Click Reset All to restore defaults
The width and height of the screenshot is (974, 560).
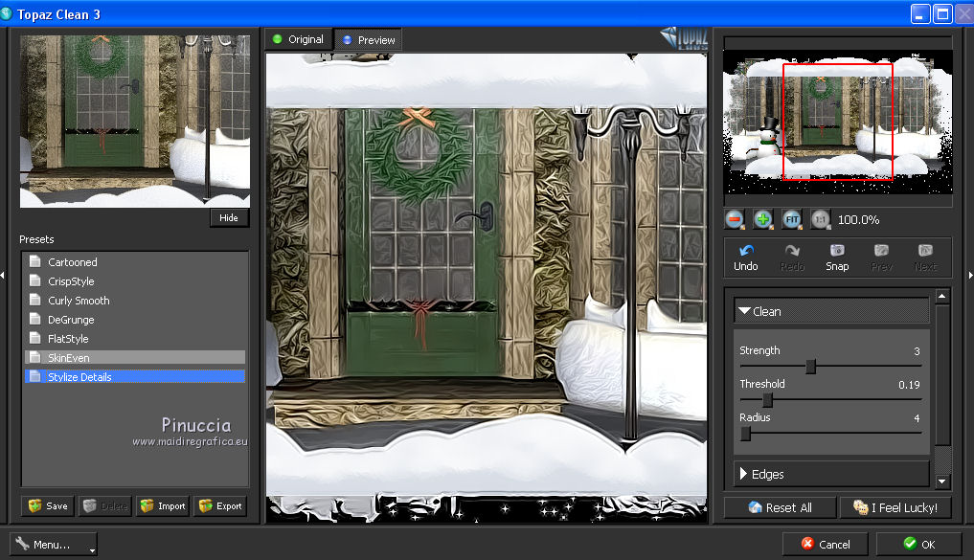(x=780, y=508)
